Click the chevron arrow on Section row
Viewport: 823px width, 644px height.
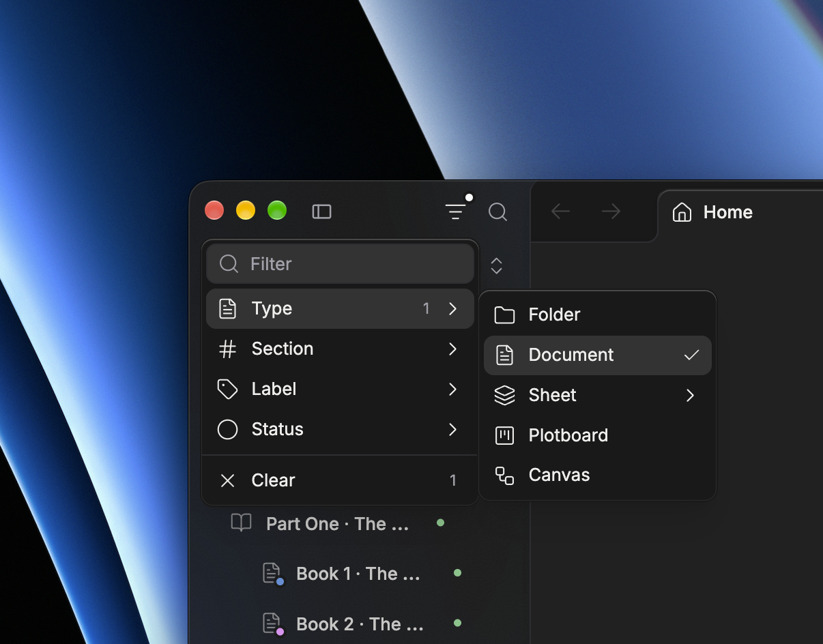point(452,349)
